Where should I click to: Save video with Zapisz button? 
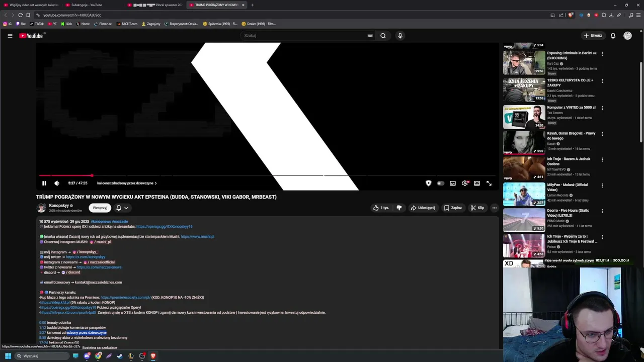[x=453, y=208]
